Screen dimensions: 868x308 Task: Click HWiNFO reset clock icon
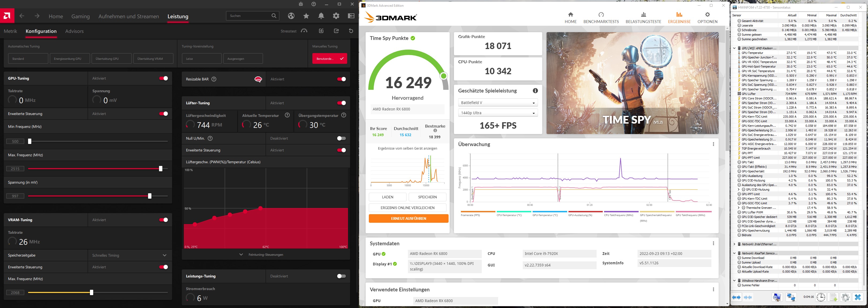[821, 297]
